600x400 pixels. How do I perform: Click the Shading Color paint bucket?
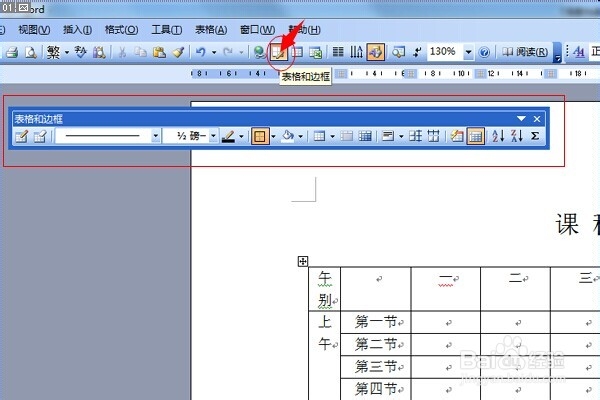pyautogui.click(x=288, y=136)
